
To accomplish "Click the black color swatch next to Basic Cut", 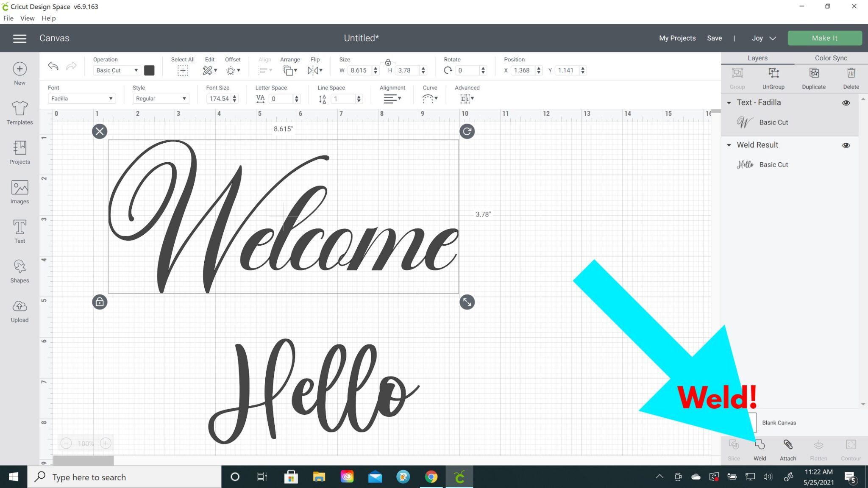I will coord(149,70).
